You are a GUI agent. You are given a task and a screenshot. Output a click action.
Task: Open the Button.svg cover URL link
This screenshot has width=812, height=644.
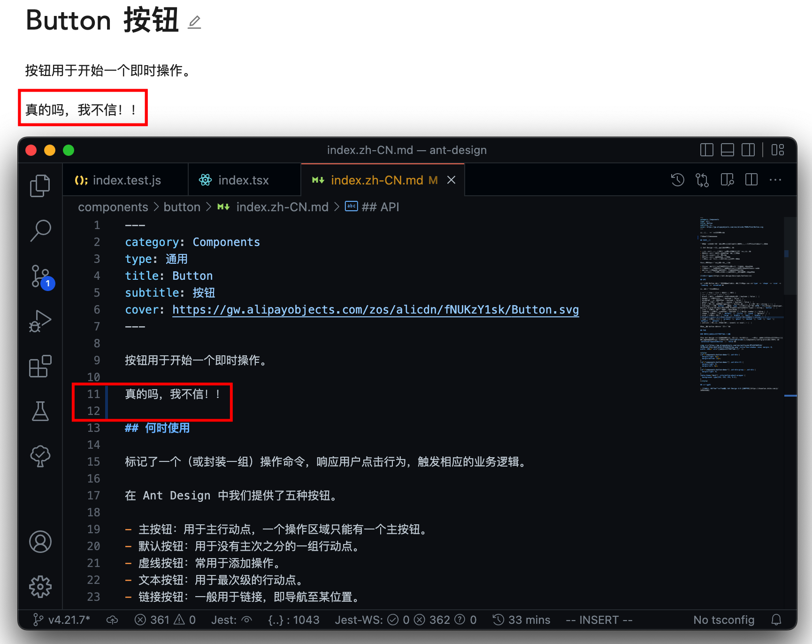(x=375, y=310)
